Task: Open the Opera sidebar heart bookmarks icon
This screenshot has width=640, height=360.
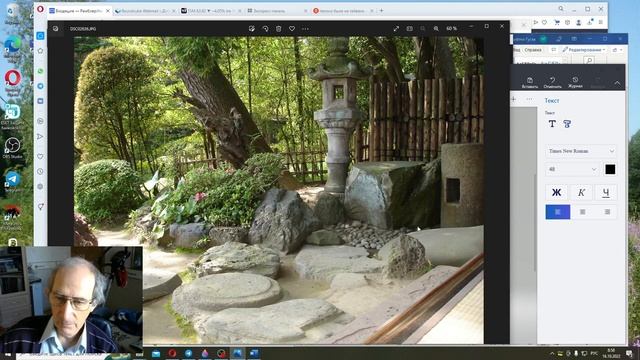Action: (40, 156)
